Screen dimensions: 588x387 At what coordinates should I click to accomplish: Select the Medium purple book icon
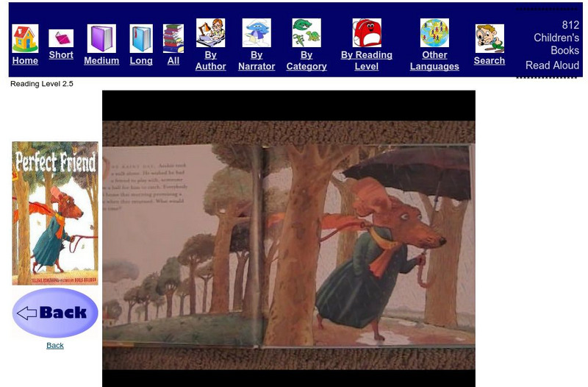pyautogui.click(x=101, y=39)
